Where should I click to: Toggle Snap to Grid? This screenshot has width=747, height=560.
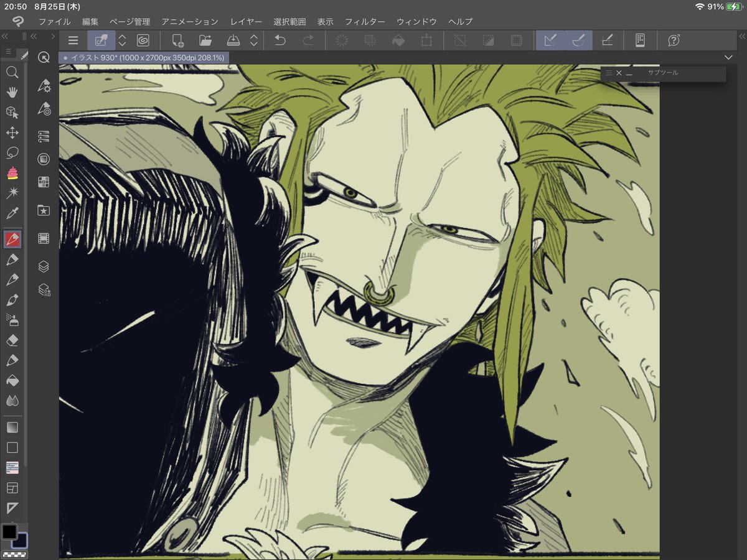point(607,40)
